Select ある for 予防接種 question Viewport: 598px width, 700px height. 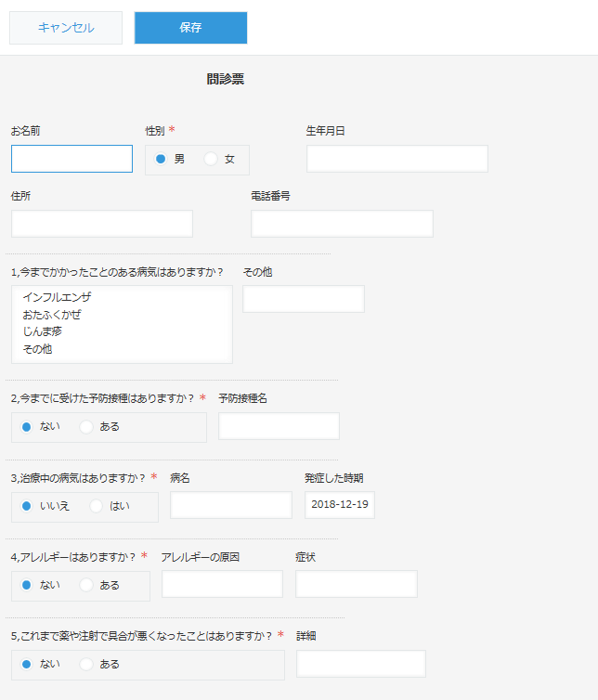(85, 427)
